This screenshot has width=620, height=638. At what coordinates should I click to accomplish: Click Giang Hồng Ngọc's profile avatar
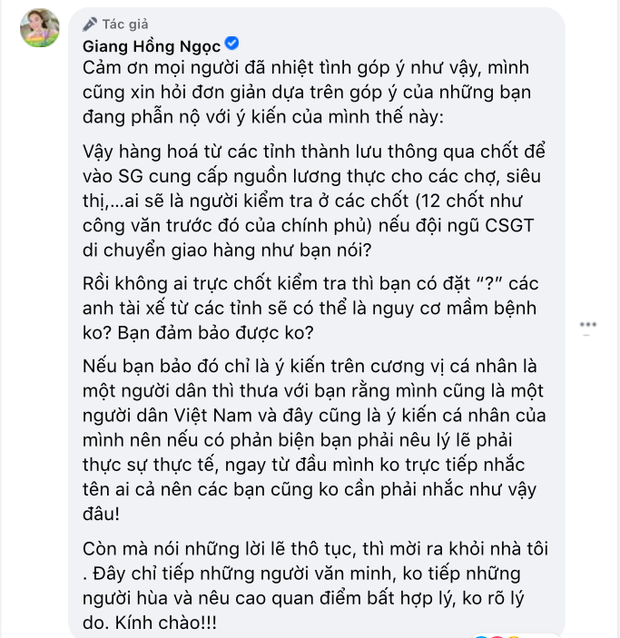point(39,31)
